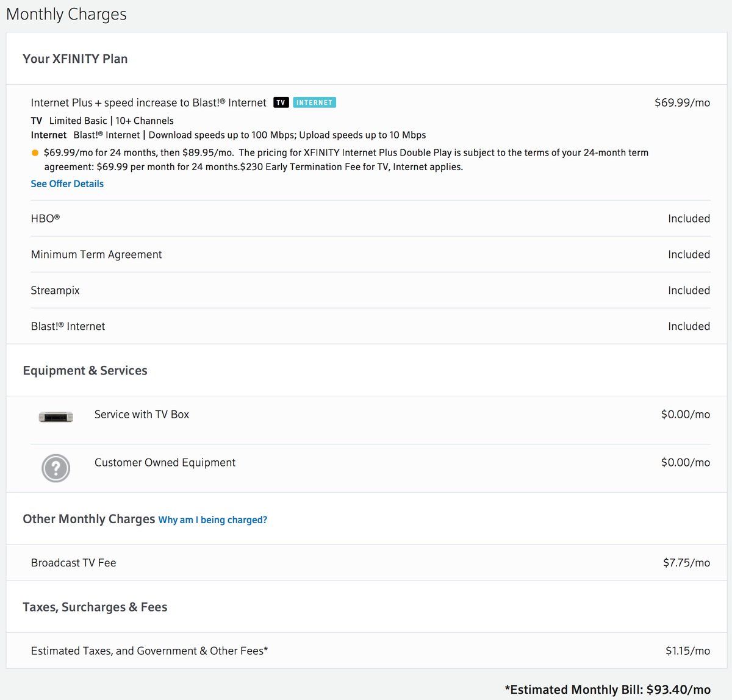Click the Your XFINITY Plan heading
The width and height of the screenshot is (732, 700).
click(x=75, y=59)
